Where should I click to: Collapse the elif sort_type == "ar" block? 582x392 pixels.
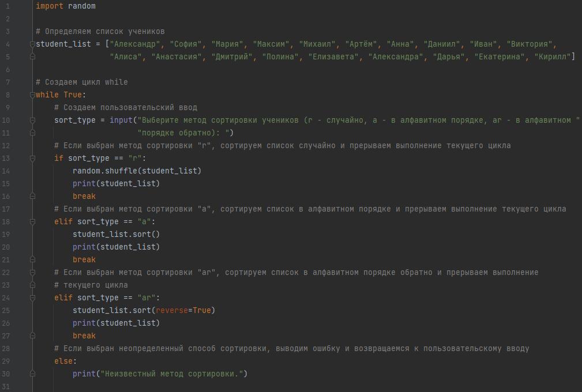[32, 297]
